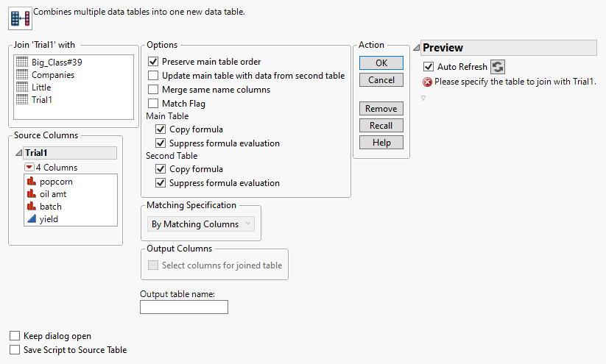Click the continuous icon beside yield
Viewport: 606px width, 364px height.
click(x=32, y=218)
